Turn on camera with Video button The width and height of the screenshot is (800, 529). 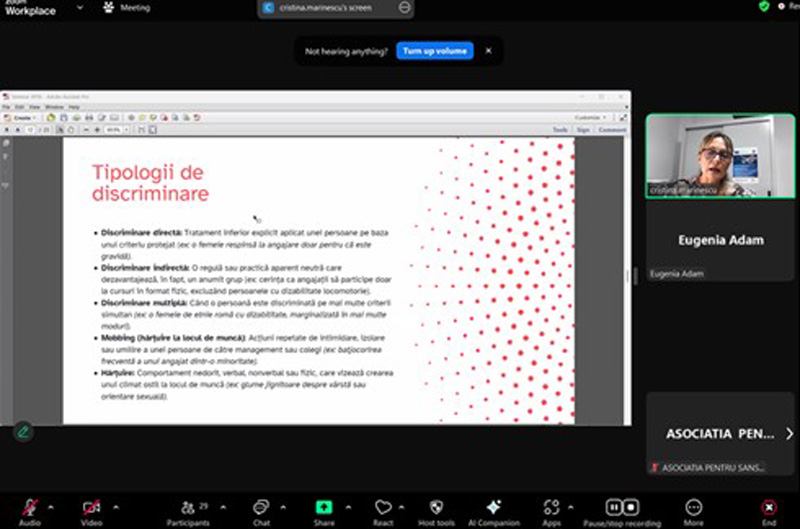[92, 508]
